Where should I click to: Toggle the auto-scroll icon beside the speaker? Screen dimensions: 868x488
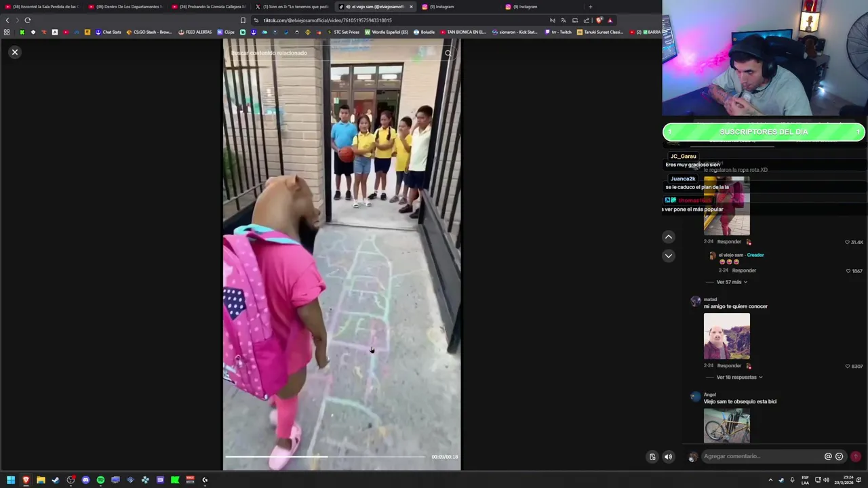click(x=652, y=457)
